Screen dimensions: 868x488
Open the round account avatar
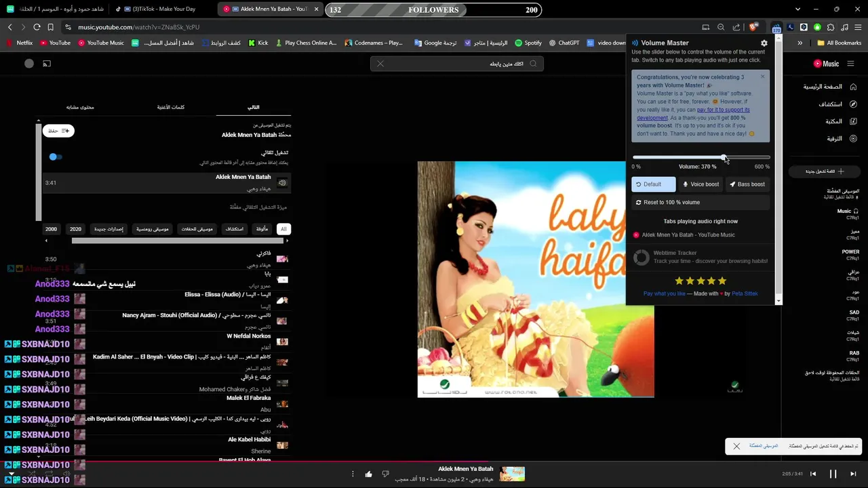click(x=29, y=64)
